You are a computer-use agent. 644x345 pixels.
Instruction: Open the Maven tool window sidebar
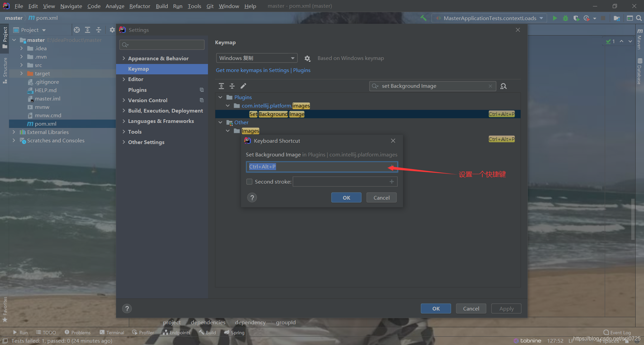(640, 40)
